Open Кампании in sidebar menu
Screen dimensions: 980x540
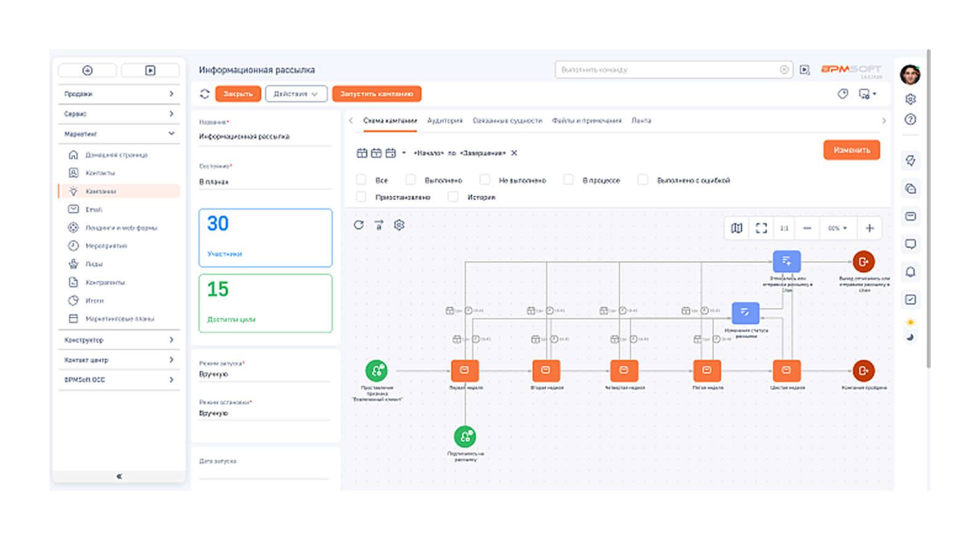[x=120, y=191]
